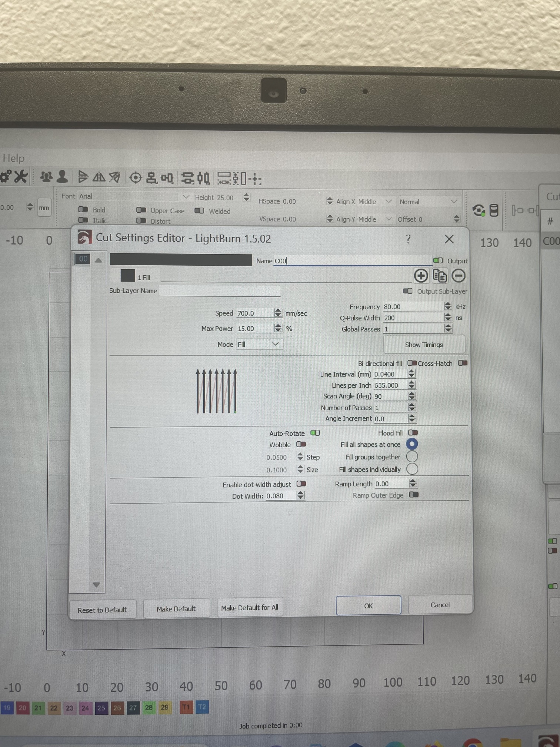The image size is (560, 747).
Task: Open the Help menu
Action: click(14, 158)
